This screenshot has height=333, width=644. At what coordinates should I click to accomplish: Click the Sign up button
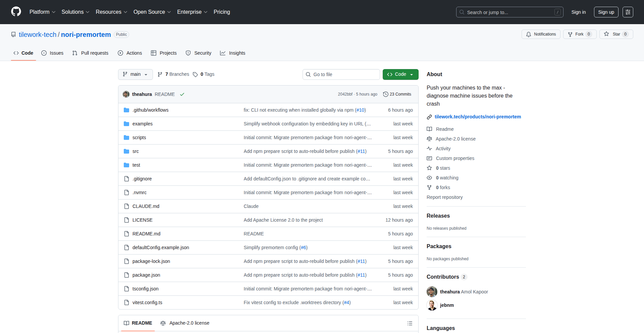pyautogui.click(x=606, y=12)
